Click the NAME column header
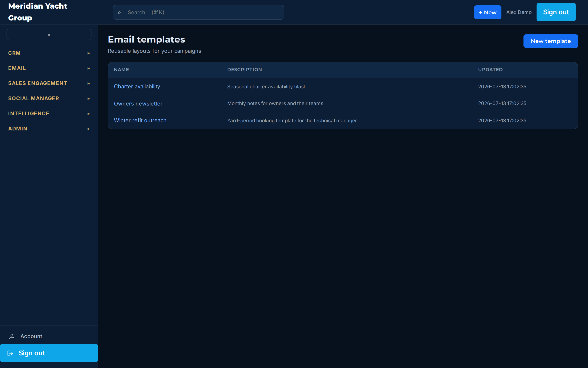Image resolution: width=588 pixels, height=368 pixels. click(121, 70)
